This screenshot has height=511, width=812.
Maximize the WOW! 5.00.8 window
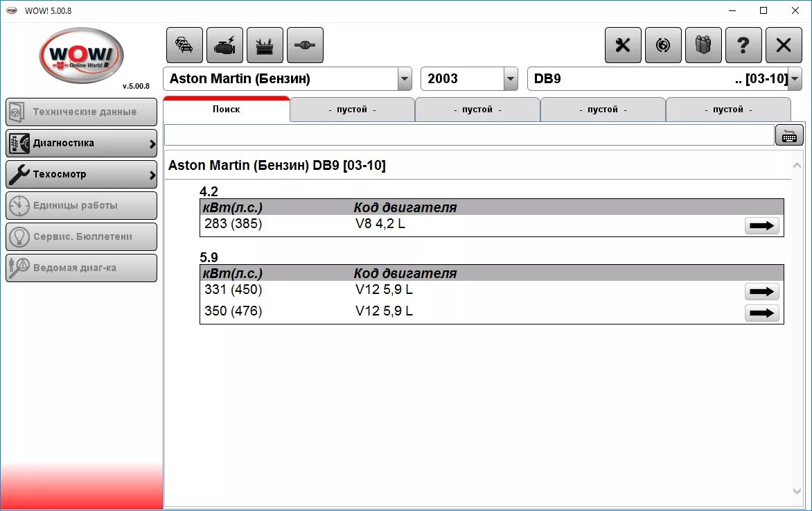pos(764,10)
